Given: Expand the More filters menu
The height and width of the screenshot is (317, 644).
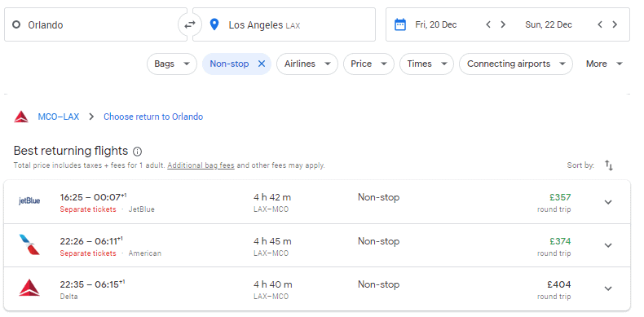Looking at the screenshot, I should [604, 64].
